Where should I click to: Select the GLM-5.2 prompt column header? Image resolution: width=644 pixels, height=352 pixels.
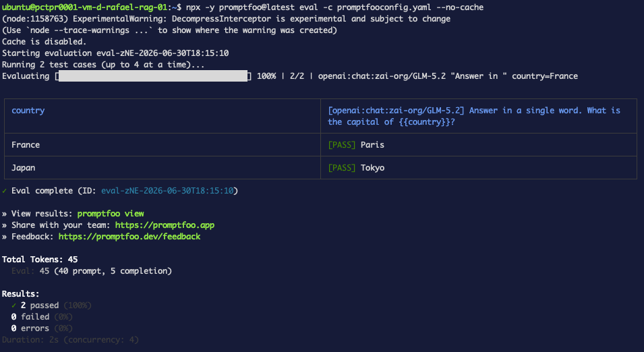(479, 116)
